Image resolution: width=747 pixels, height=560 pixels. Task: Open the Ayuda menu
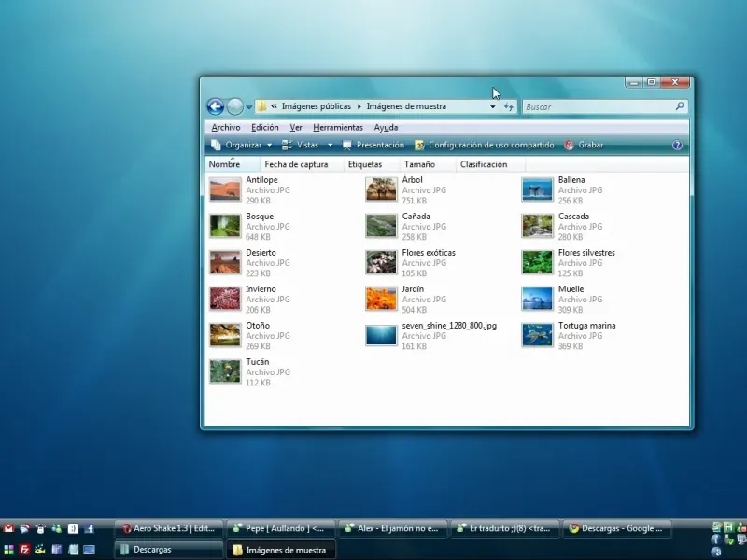point(386,127)
